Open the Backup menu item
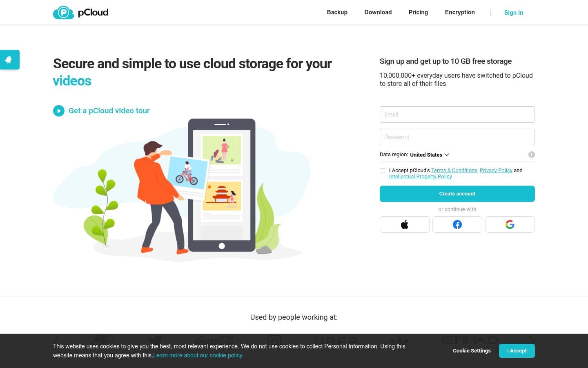The width and height of the screenshot is (588, 368). [337, 12]
